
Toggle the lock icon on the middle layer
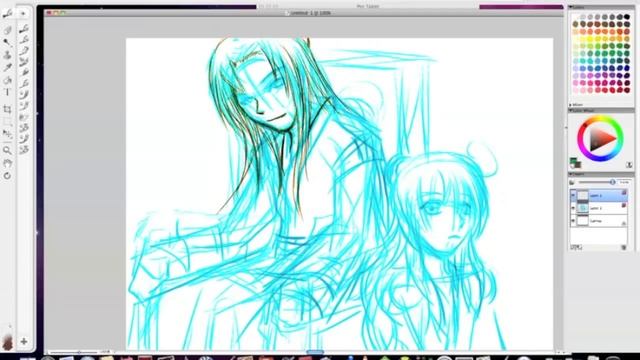click(x=624, y=206)
